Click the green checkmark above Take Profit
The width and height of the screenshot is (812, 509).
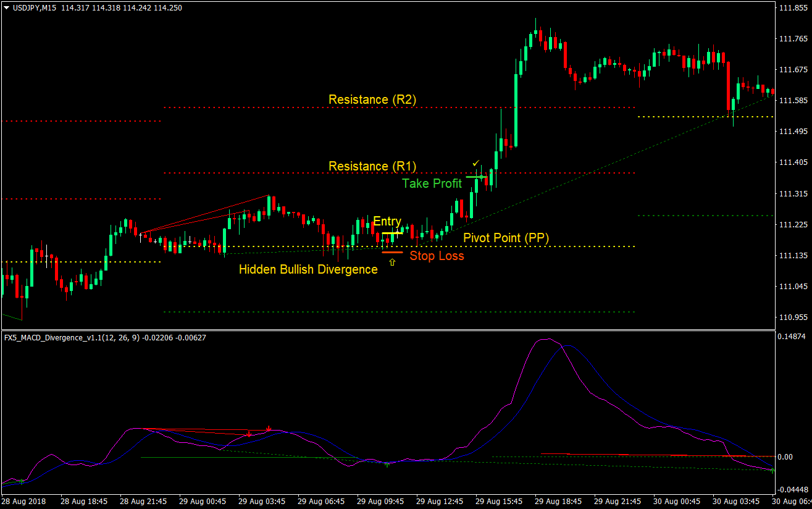coord(475,163)
